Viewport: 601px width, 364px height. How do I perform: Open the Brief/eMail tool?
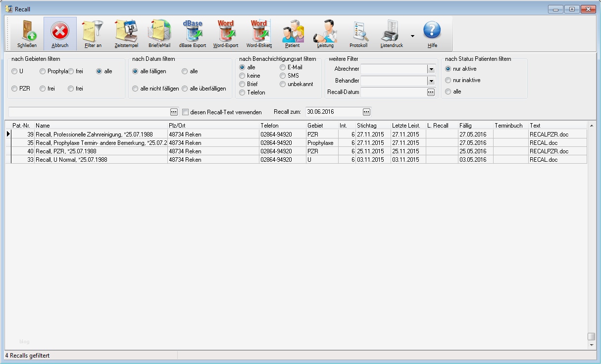coord(159,31)
